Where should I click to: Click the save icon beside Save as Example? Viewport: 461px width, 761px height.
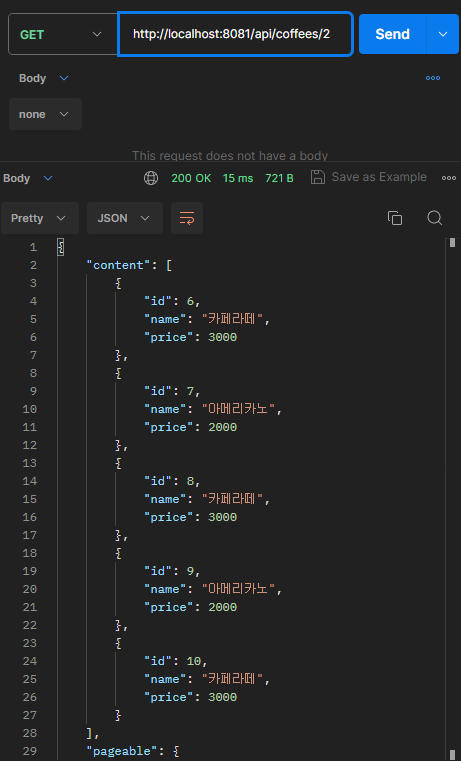[317, 177]
